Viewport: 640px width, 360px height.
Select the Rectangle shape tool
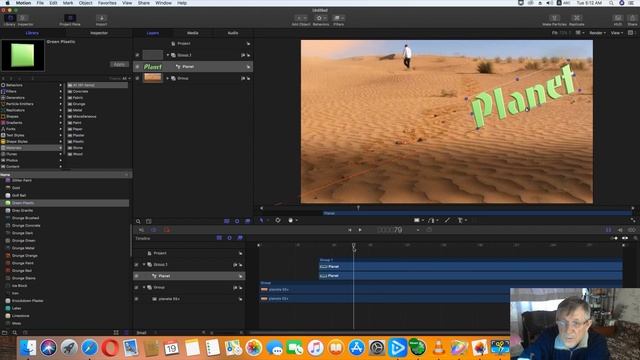pos(417,220)
